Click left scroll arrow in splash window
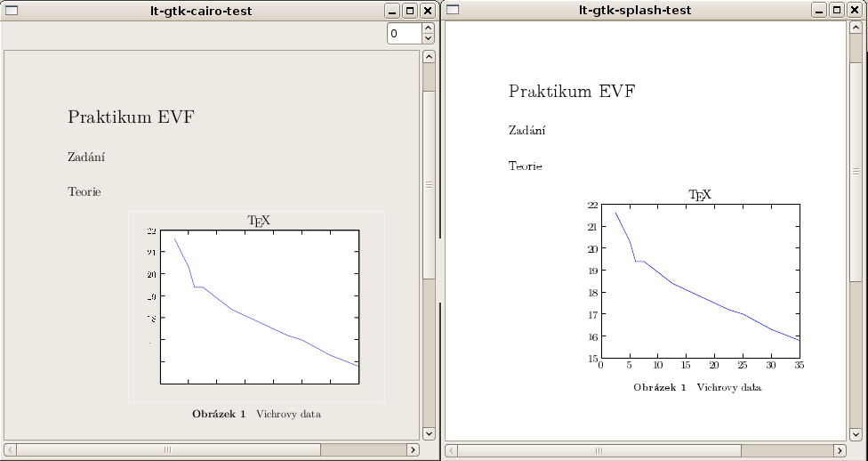868x461 pixels. [452, 451]
